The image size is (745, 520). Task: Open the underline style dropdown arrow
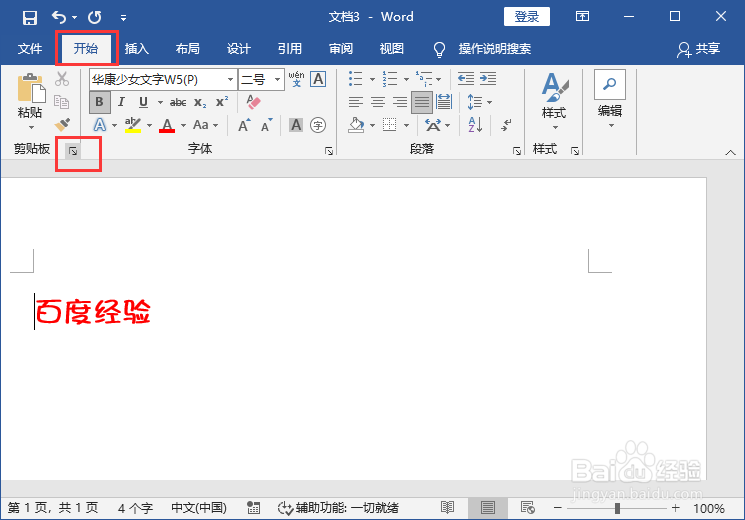[x=160, y=102]
